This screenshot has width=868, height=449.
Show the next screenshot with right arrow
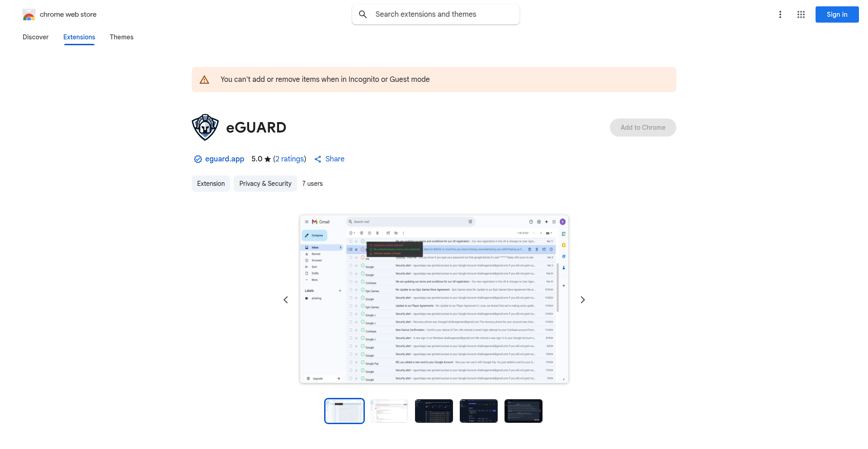click(x=583, y=300)
